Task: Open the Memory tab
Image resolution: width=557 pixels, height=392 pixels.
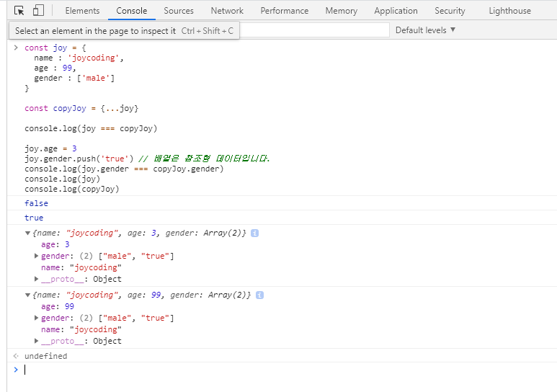Action: (342, 11)
